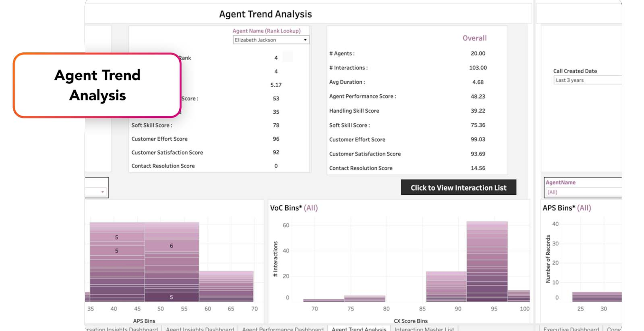Click the Overall column header
Viewport: 644px width, 331px height.
coord(474,38)
